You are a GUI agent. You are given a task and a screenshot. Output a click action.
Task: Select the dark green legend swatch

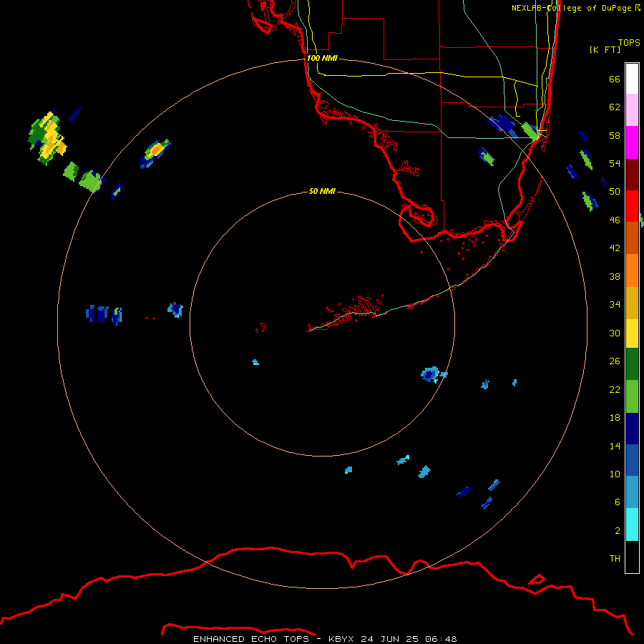[x=632, y=364]
